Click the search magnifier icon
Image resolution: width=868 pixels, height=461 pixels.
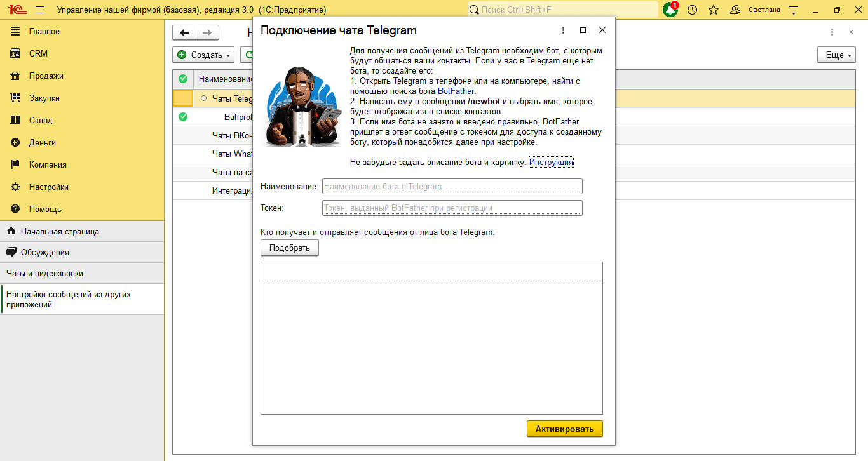coord(475,10)
